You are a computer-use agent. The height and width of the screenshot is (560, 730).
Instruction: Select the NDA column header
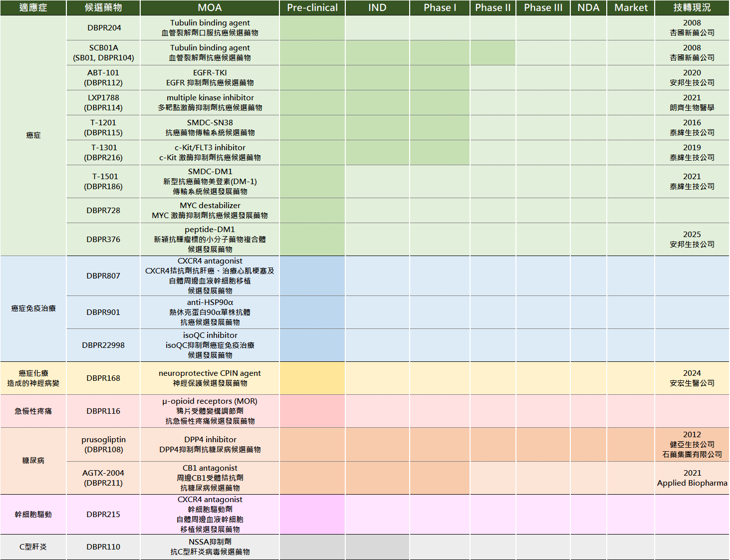(588, 7)
